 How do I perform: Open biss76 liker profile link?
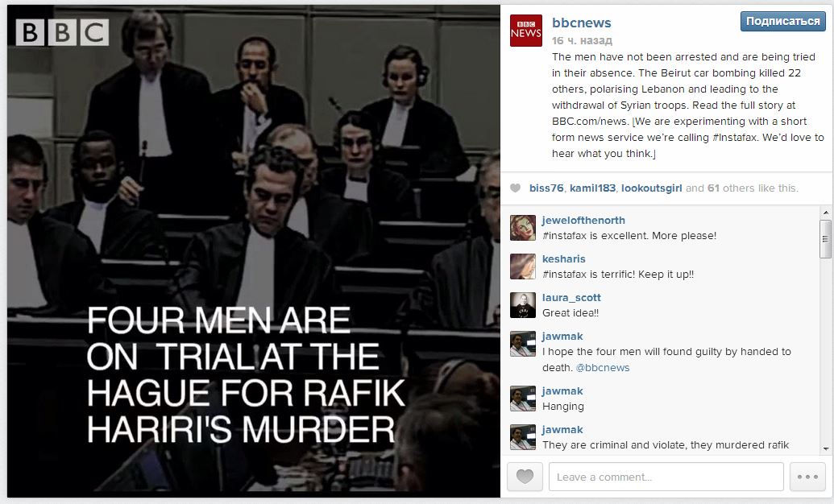546,188
